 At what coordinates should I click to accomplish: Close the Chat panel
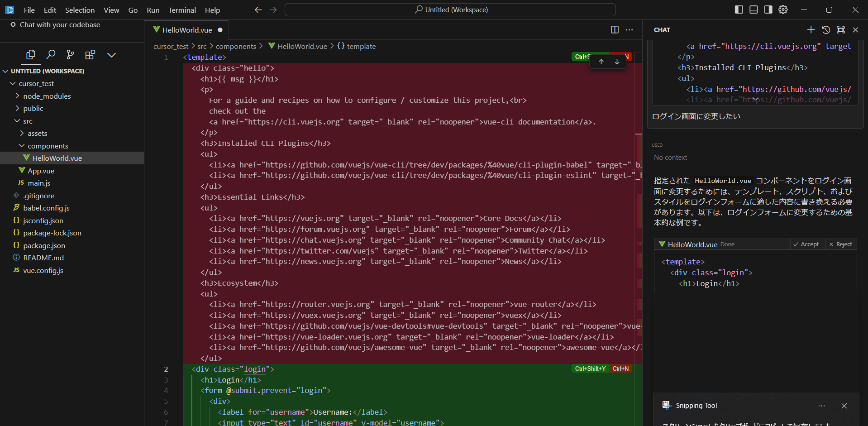tap(855, 29)
